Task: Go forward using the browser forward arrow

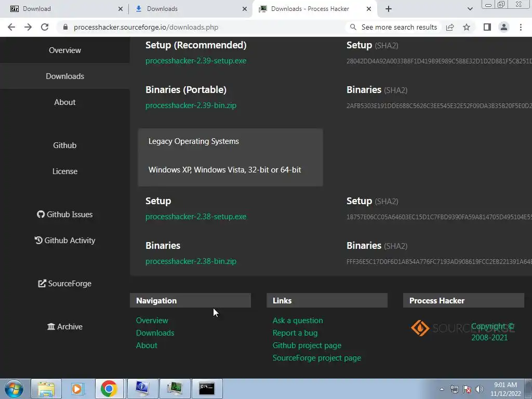Action: click(28, 27)
